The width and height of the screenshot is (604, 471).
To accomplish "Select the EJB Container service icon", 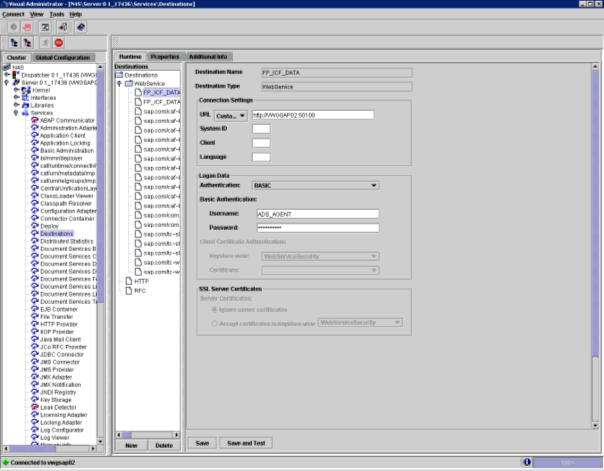I will (35, 309).
